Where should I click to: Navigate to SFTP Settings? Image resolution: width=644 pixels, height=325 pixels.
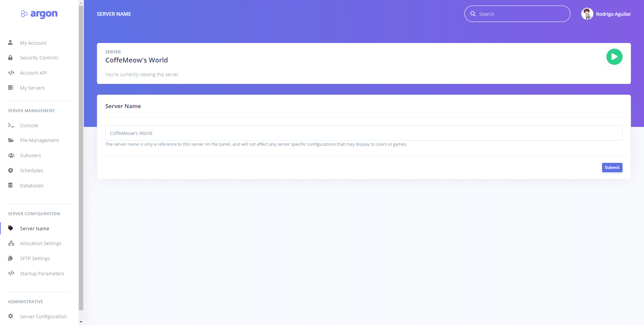pyautogui.click(x=35, y=259)
